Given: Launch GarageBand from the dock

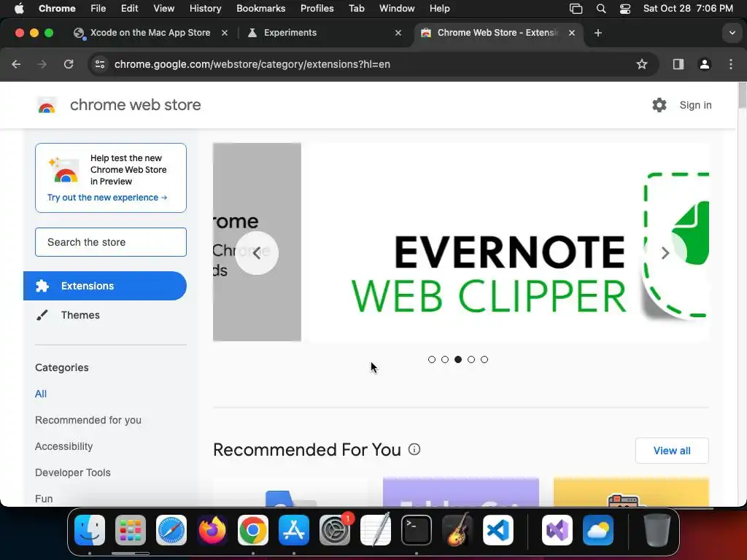Looking at the screenshot, I should click(x=457, y=530).
